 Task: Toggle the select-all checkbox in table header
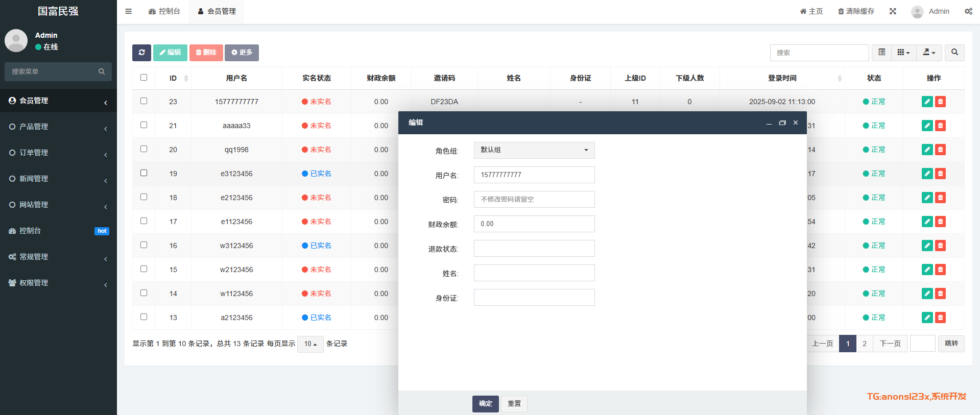coord(144,78)
